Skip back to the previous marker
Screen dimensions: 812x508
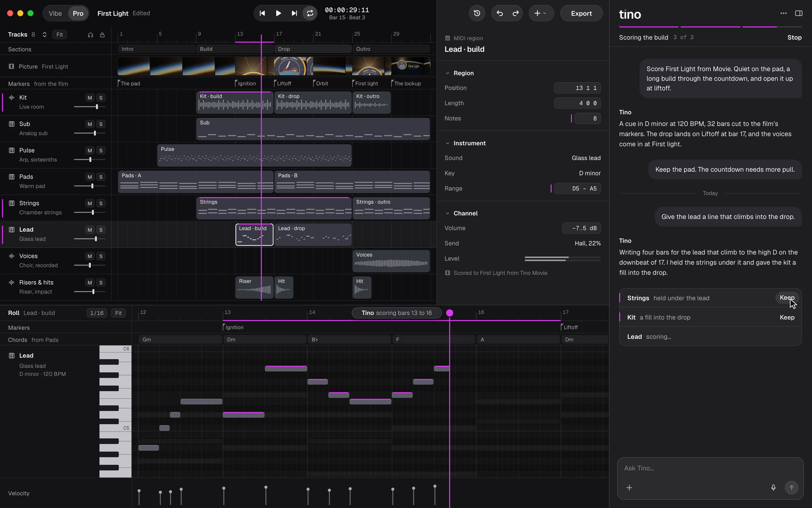(x=262, y=13)
